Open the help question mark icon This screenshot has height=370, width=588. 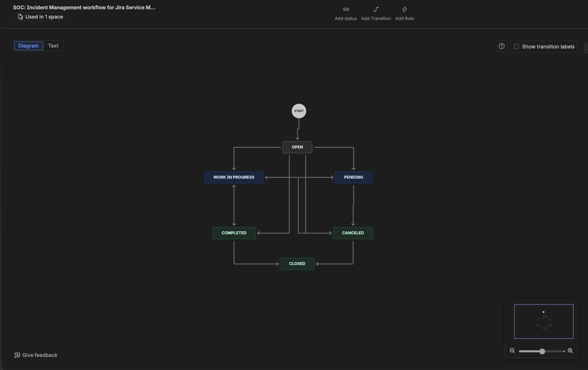click(x=501, y=46)
